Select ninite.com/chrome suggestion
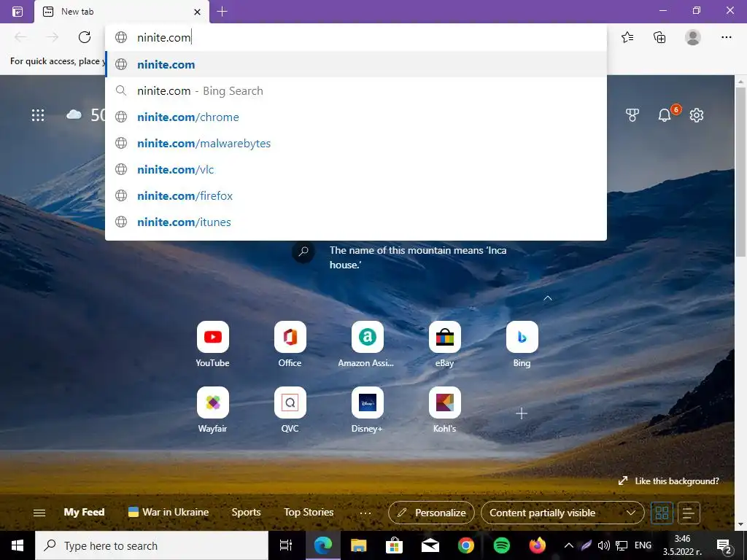Image resolution: width=747 pixels, height=560 pixels. [356, 117]
